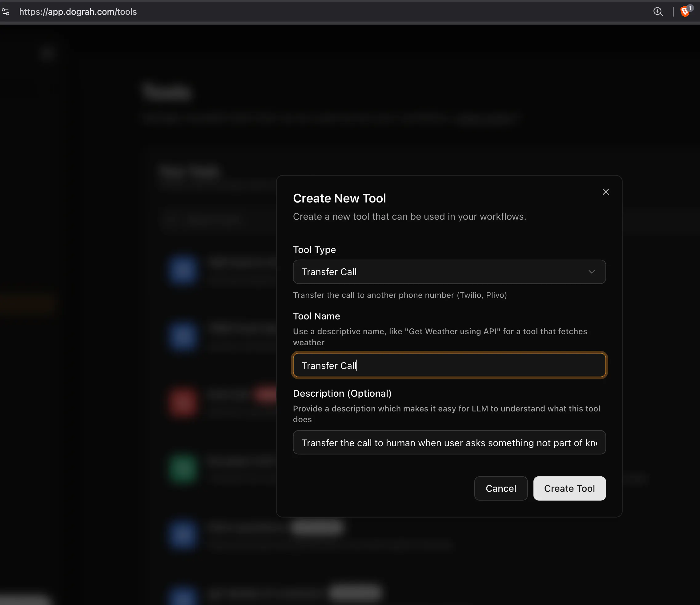Click the Twilio, Plivo helper text
Viewport: 700px width, 605px height.
click(x=400, y=295)
